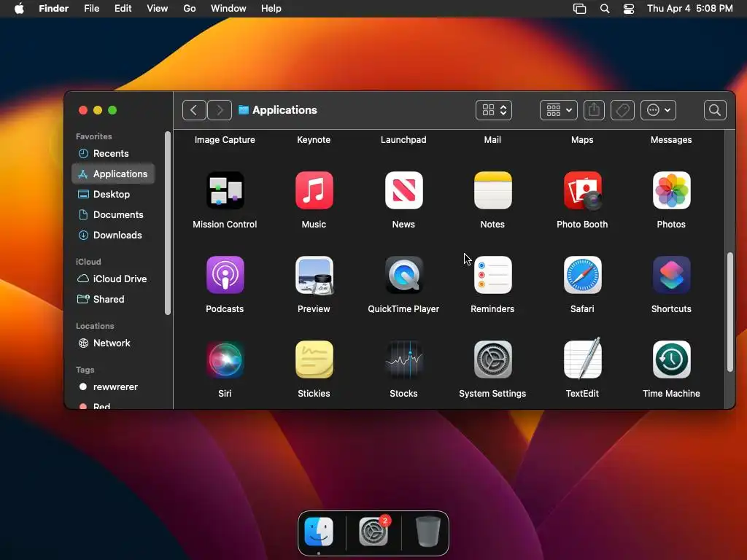Image resolution: width=747 pixels, height=560 pixels.
Task: Select Applications in the sidebar
Action: (x=113, y=174)
